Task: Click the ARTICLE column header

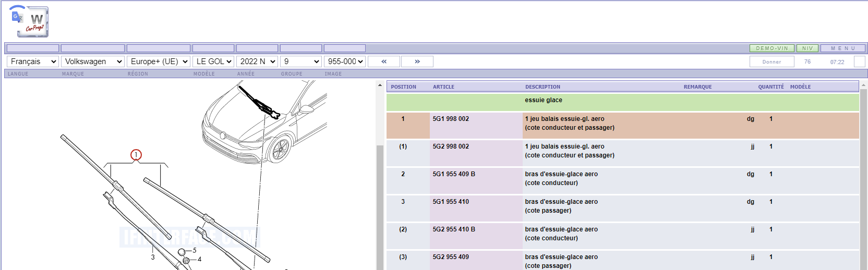Action: pos(443,87)
